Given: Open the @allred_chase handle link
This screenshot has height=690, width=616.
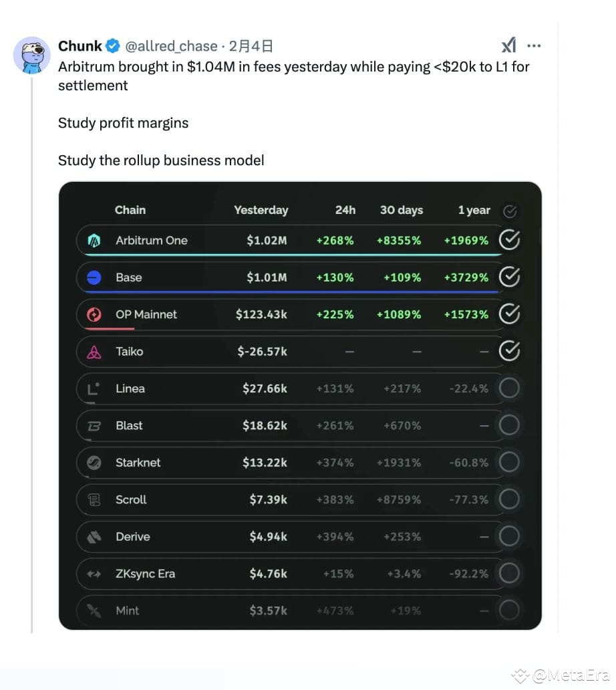Looking at the screenshot, I should (x=172, y=45).
